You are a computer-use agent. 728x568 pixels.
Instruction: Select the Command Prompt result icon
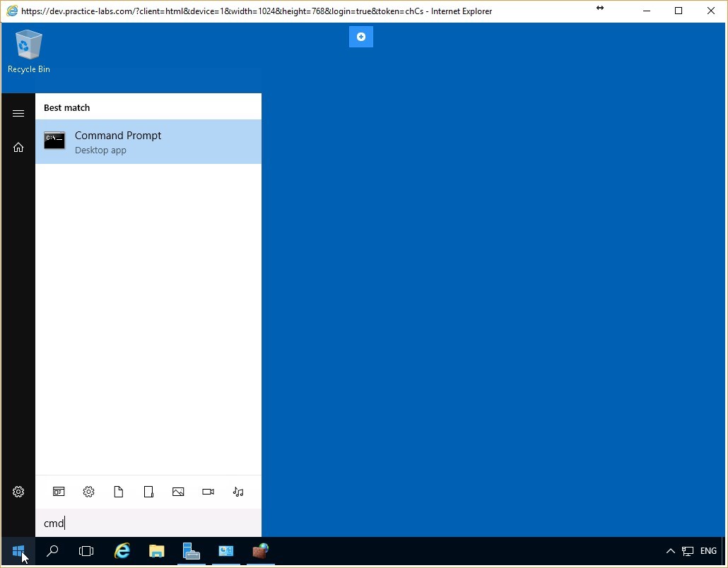54,141
